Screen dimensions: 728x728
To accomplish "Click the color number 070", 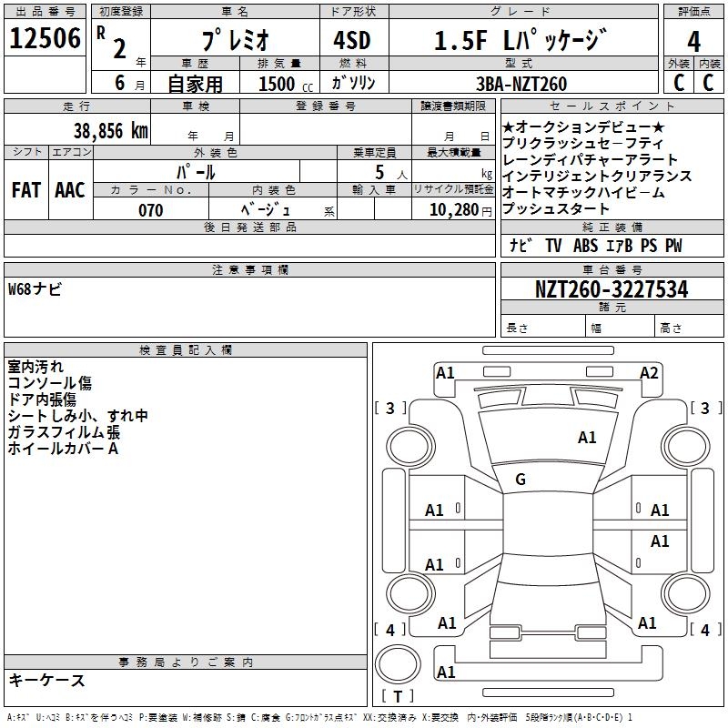I will (151, 210).
